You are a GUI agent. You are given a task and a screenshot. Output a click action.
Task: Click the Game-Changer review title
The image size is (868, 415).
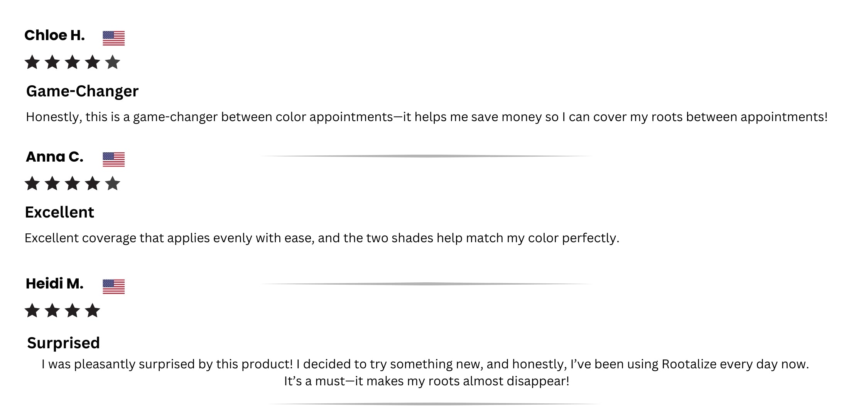[82, 91]
